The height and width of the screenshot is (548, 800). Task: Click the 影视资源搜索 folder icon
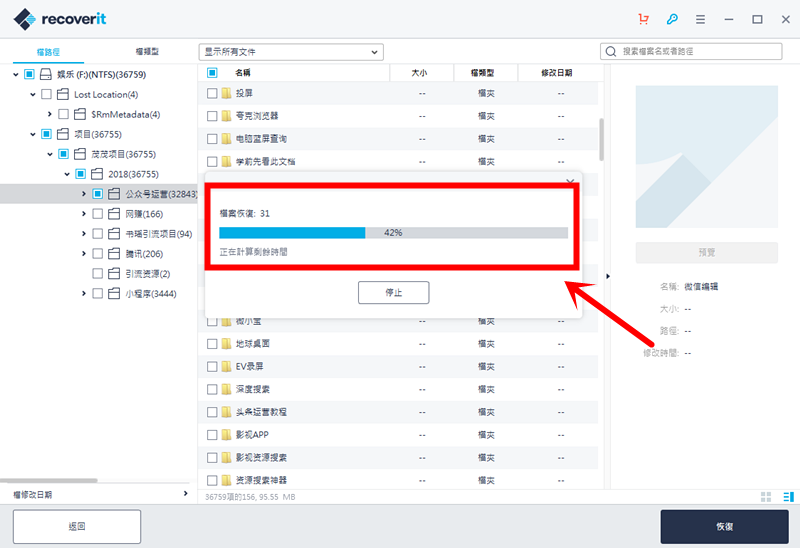[227, 458]
